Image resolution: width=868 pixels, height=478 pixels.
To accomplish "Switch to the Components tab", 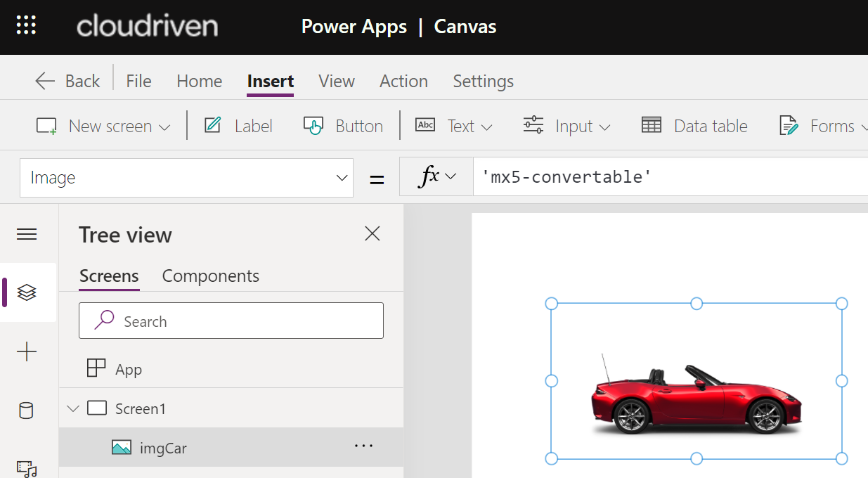I will coord(210,276).
